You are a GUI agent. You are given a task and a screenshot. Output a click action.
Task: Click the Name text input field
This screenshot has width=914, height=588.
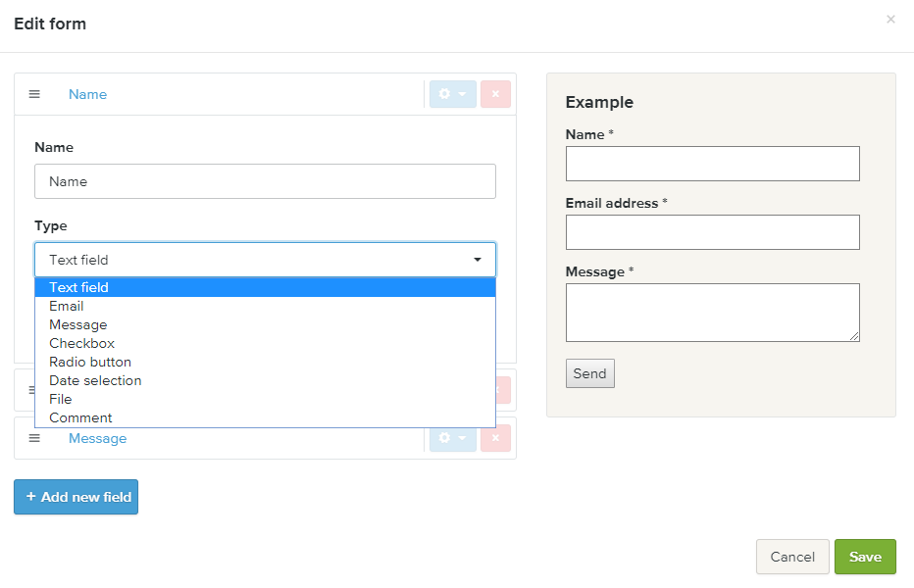(265, 181)
